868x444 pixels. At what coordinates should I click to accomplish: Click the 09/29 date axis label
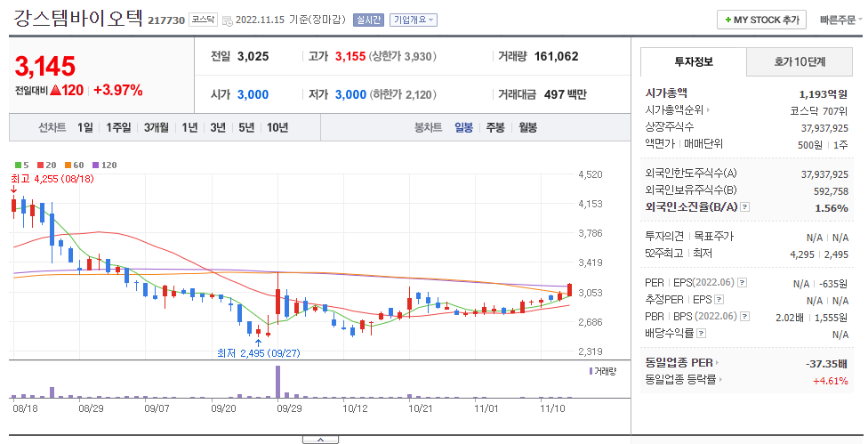point(289,408)
